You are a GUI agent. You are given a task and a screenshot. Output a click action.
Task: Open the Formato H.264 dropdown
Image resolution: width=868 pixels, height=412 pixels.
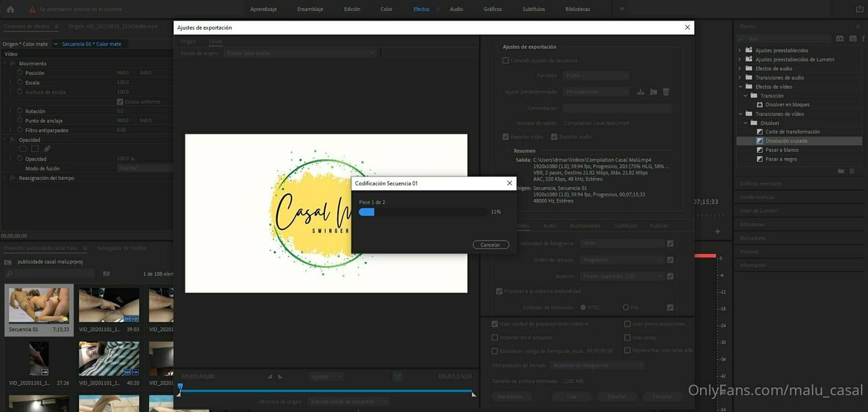[596, 76]
